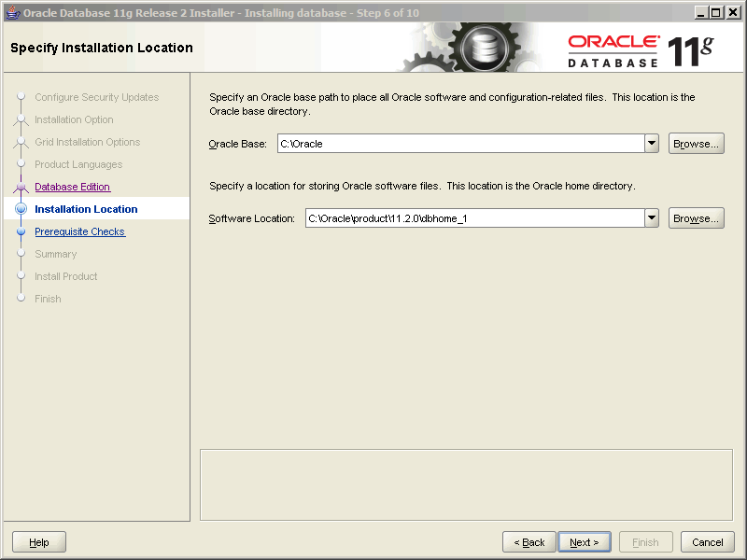Cancel the installation
Image resolution: width=747 pixels, height=560 pixels.
[708, 542]
